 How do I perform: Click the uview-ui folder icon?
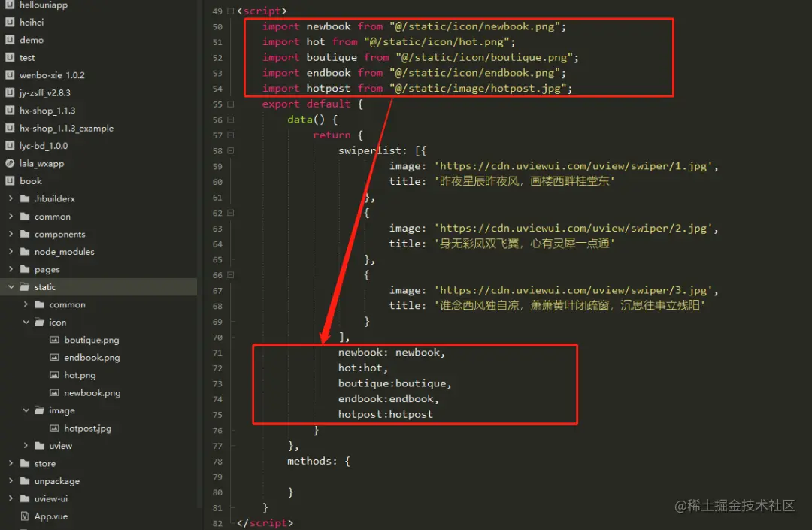coord(24,498)
